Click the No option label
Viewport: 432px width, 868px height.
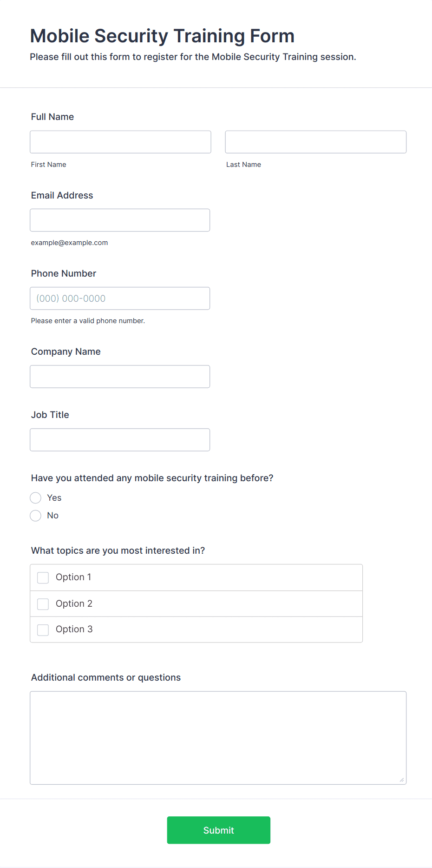pos(53,516)
